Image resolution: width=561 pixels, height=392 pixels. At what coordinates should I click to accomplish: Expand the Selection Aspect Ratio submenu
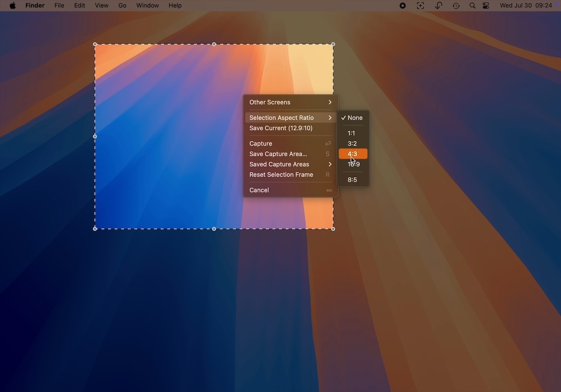tap(290, 118)
